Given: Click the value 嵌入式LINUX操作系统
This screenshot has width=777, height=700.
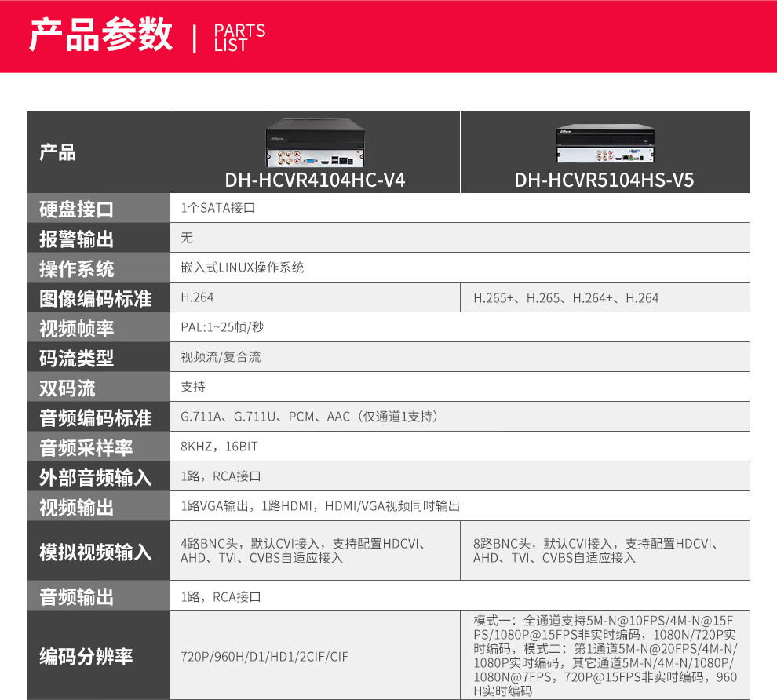Looking at the screenshot, I should [243, 268].
